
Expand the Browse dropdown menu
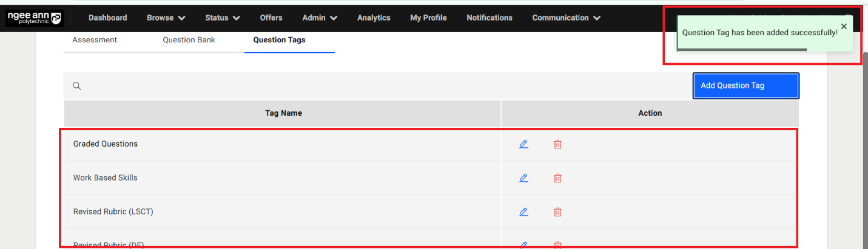pos(166,18)
